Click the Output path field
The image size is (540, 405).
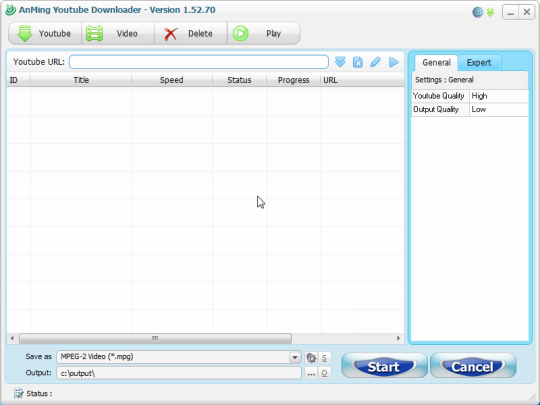pyautogui.click(x=179, y=373)
